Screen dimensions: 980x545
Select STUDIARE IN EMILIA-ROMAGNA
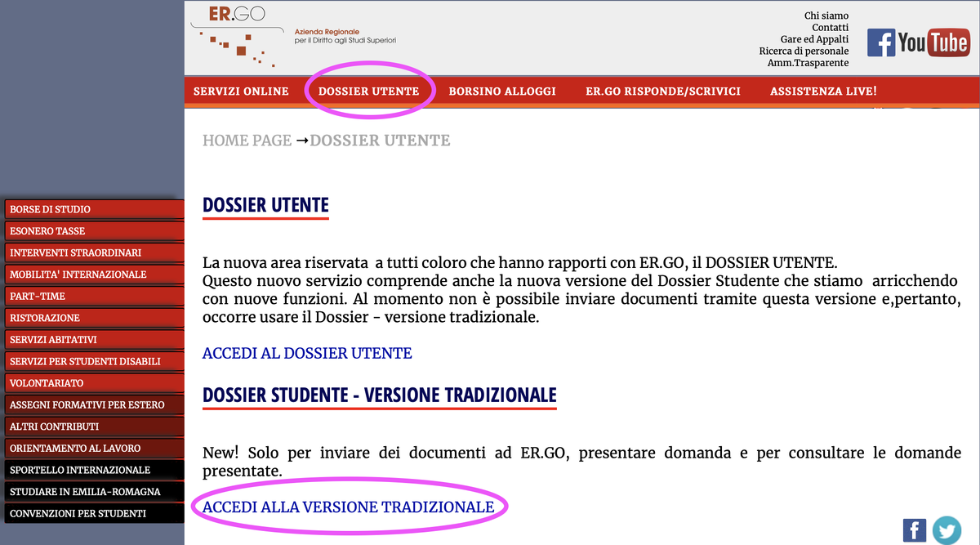pos(94,492)
